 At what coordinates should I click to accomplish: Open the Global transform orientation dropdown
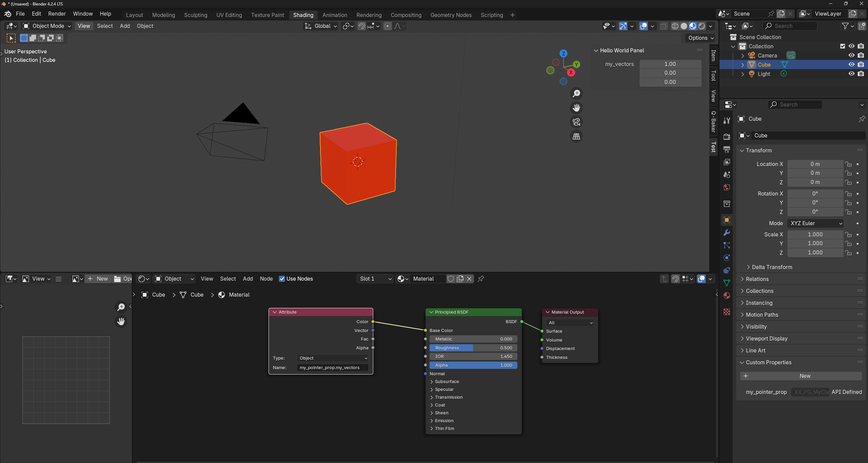(320, 26)
